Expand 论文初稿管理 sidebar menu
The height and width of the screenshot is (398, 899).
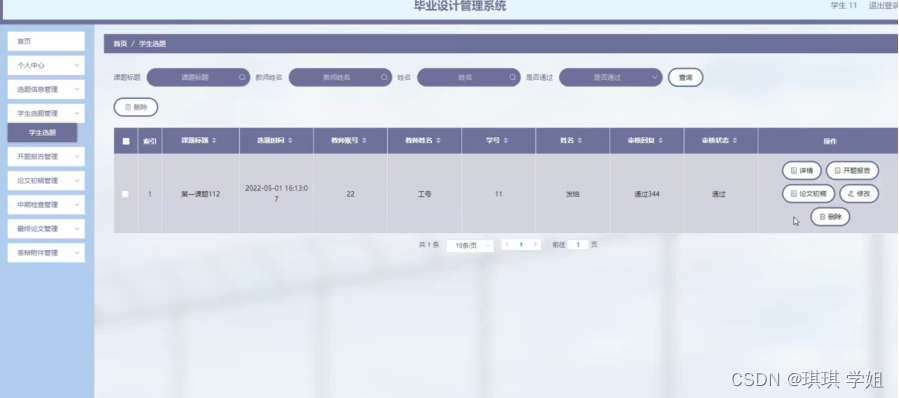point(46,181)
